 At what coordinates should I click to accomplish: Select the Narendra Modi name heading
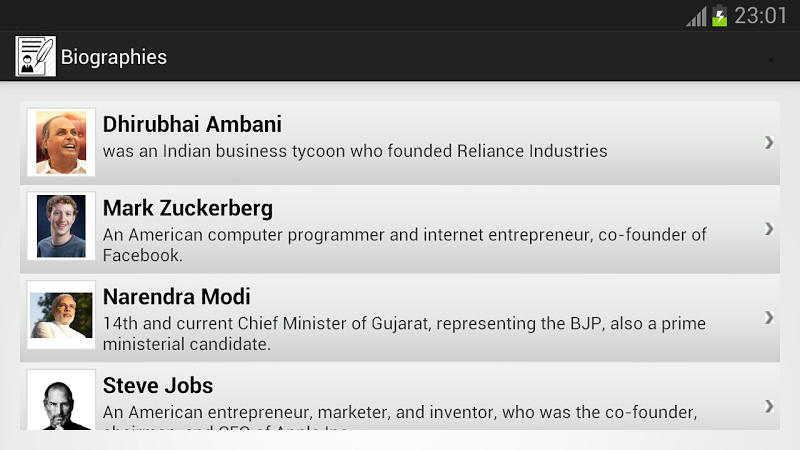tap(177, 297)
